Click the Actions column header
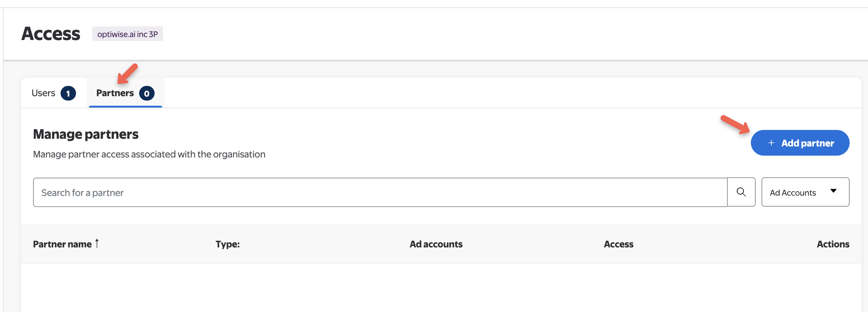 click(x=833, y=244)
